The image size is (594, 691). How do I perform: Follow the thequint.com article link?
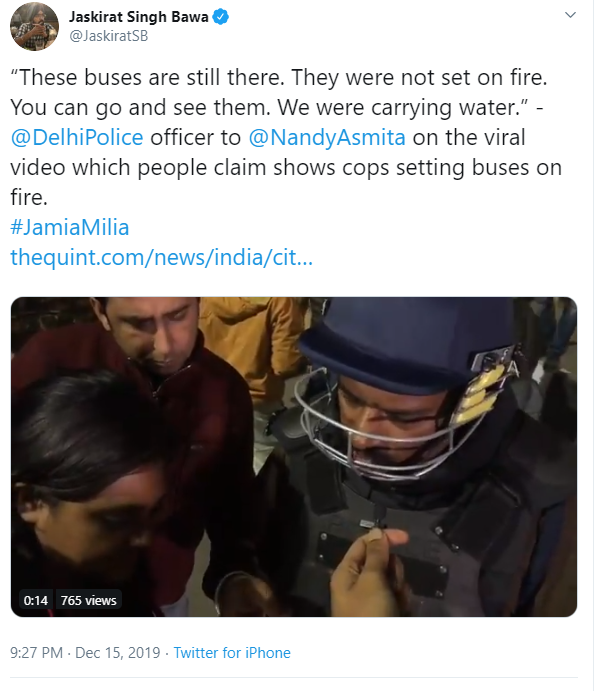[x=162, y=257]
